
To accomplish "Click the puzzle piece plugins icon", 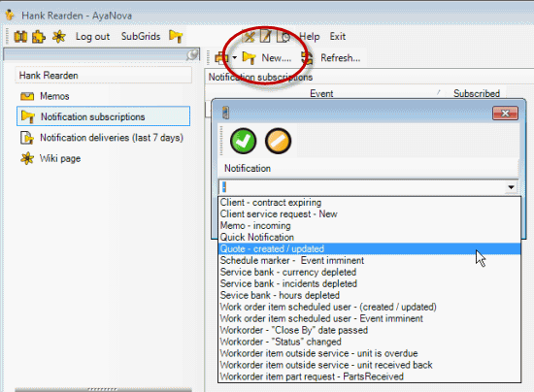I will [39, 37].
